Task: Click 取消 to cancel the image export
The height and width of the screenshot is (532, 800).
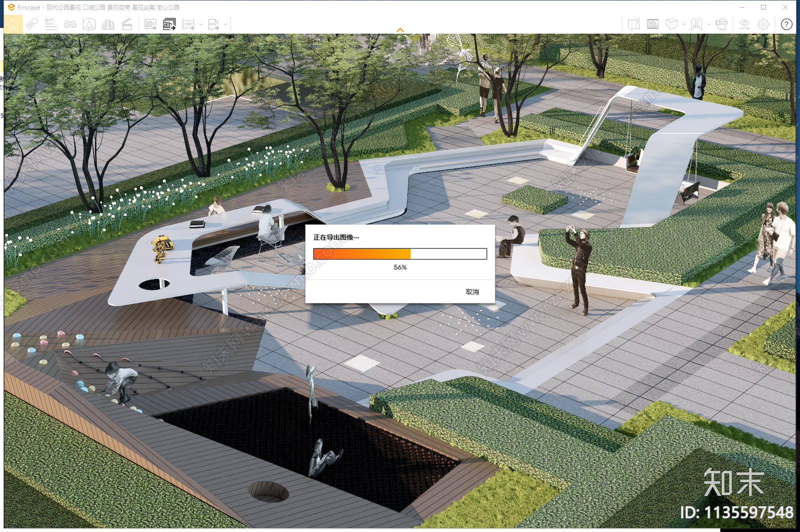Action: pos(472,292)
